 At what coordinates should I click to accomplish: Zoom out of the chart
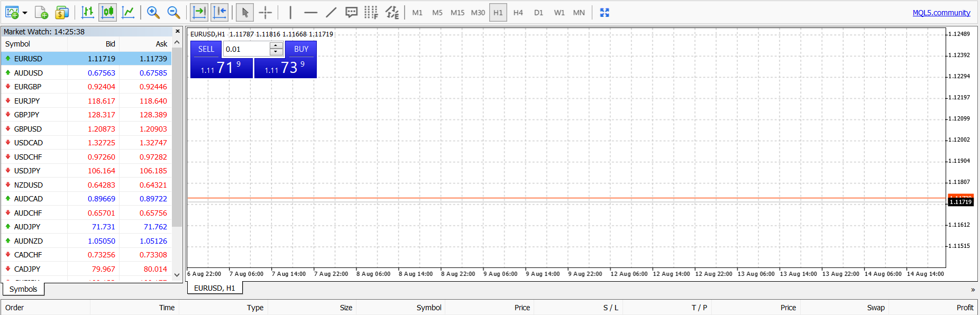[x=173, y=12]
